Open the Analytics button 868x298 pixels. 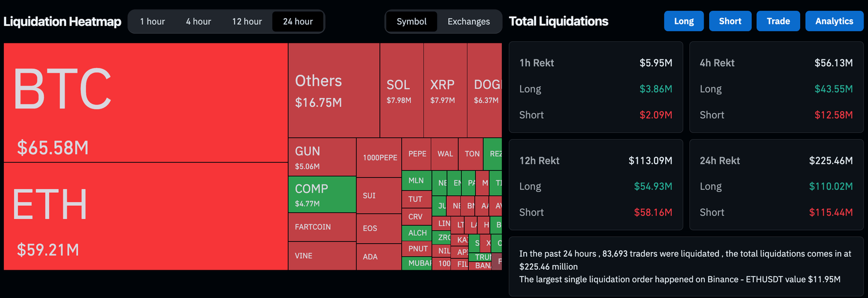point(834,21)
